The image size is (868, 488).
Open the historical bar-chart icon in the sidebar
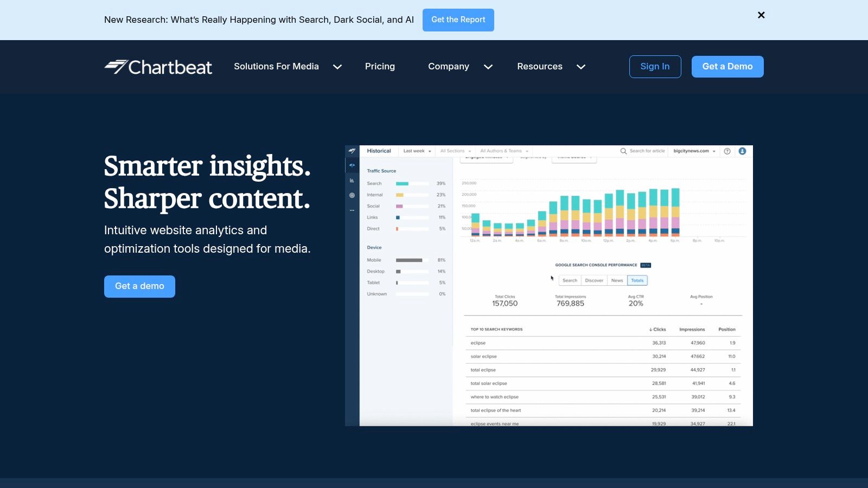click(352, 179)
